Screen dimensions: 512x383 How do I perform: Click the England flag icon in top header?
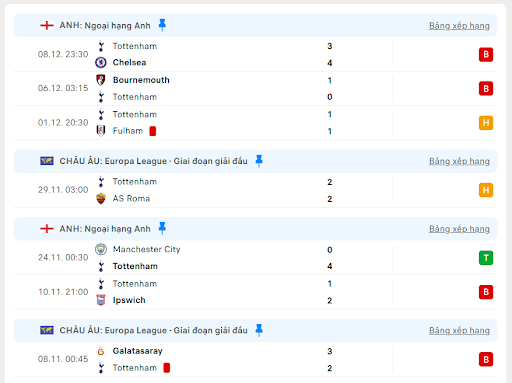47,25
